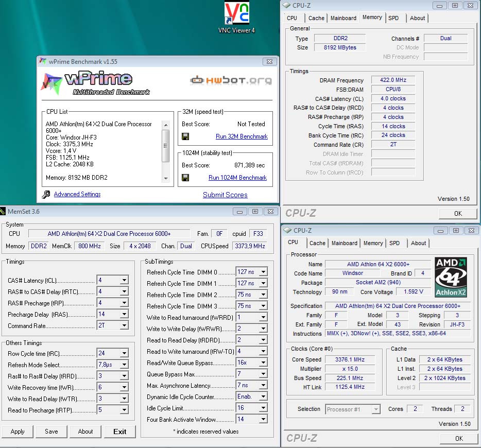Image resolution: width=481 pixels, height=448 pixels.
Task: Click Submit Scores link in wPrime
Action: (225, 195)
